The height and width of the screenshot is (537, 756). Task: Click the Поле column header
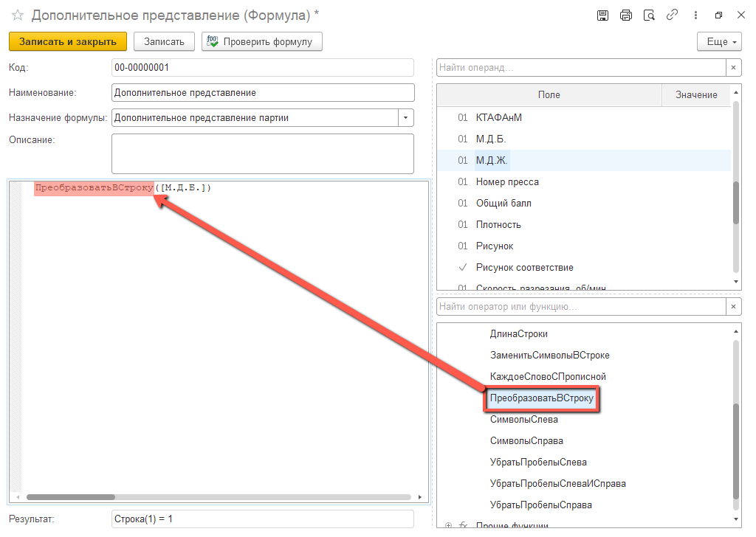point(549,94)
